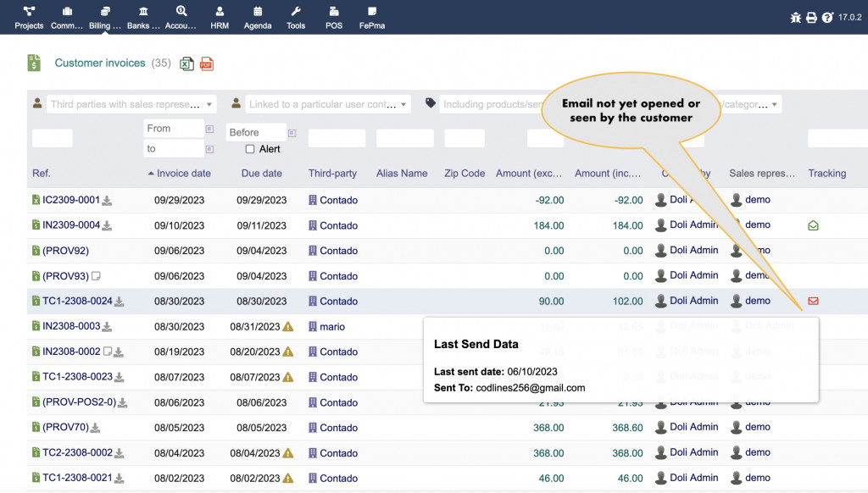The height and width of the screenshot is (493, 868).
Task: Click the red unopened email tracking icon
Action: point(813,301)
